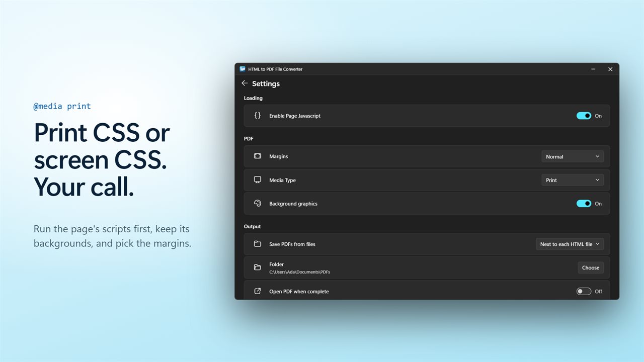Image resolution: width=644 pixels, height=362 pixels.
Task: Click the Enable Page Javascript label
Action: coord(295,116)
